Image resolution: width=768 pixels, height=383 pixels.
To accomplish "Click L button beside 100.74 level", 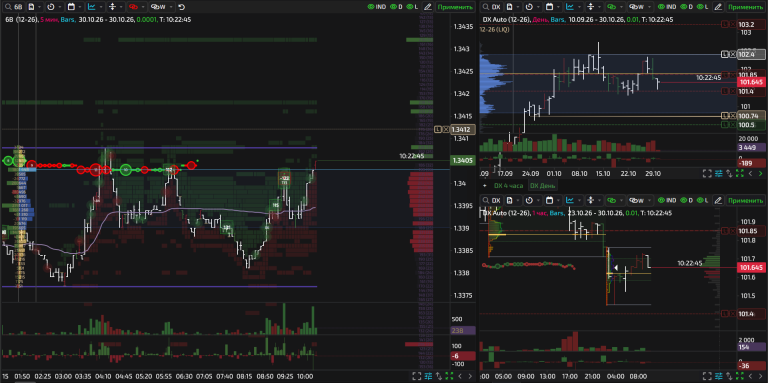I will coord(725,116).
